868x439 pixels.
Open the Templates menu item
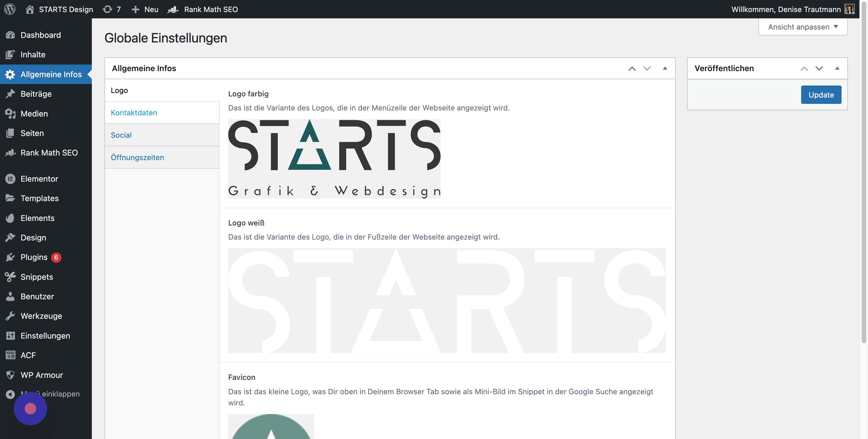[46, 198]
